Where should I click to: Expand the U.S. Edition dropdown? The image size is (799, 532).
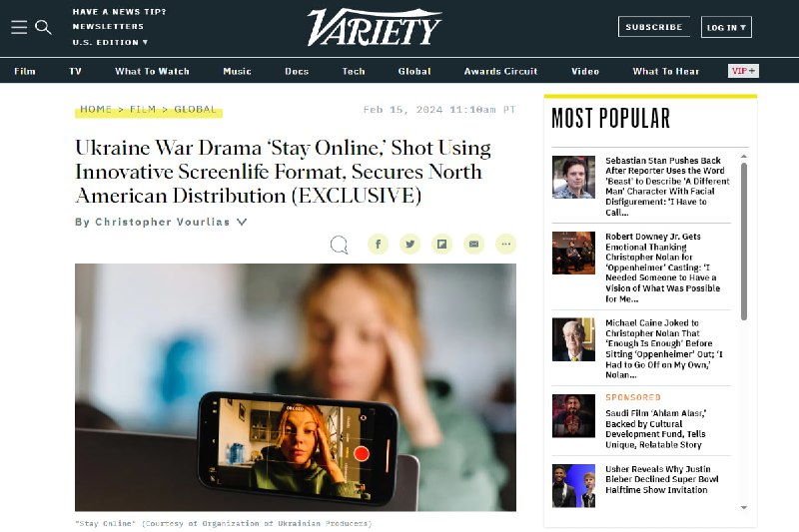point(110,42)
